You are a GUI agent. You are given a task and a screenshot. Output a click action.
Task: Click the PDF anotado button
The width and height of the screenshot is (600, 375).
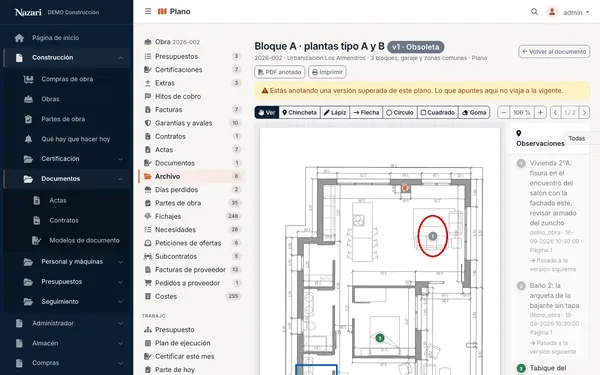pos(279,72)
